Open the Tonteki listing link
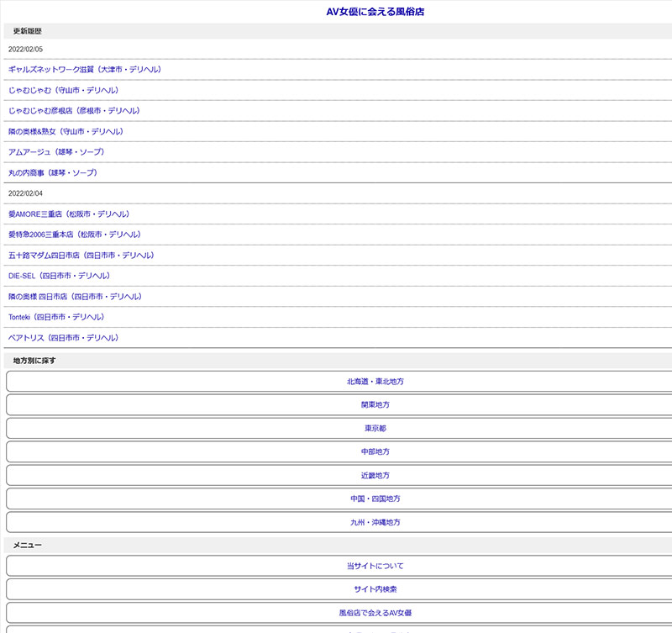 tap(56, 317)
